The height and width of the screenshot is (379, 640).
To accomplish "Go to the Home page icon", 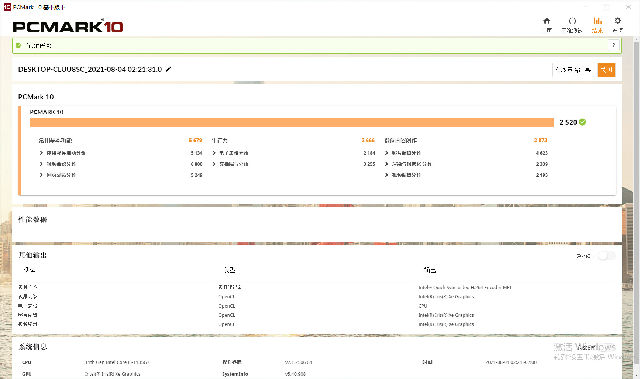I will (547, 21).
